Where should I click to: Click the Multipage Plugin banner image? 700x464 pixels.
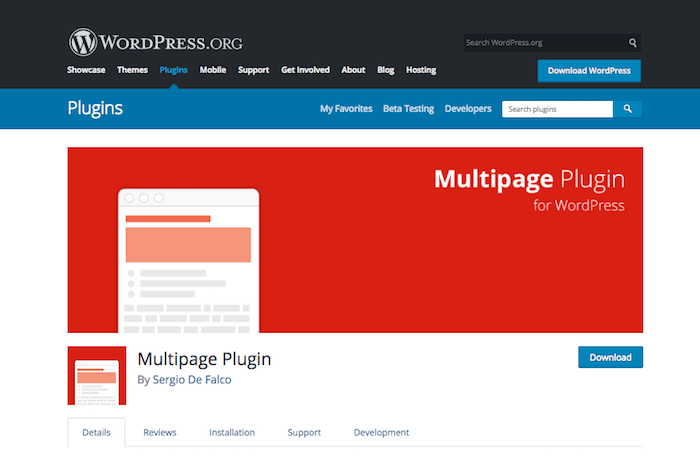[x=355, y=240]
